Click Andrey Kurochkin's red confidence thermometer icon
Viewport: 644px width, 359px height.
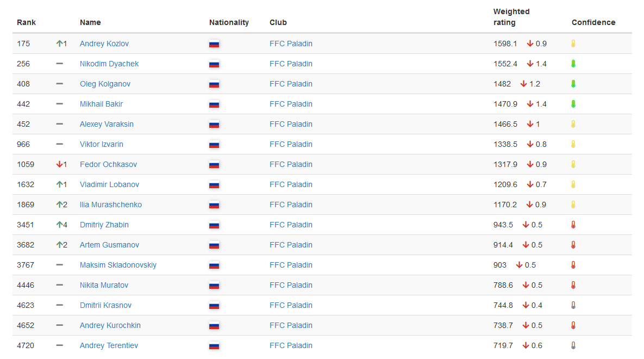click(573, 325)
